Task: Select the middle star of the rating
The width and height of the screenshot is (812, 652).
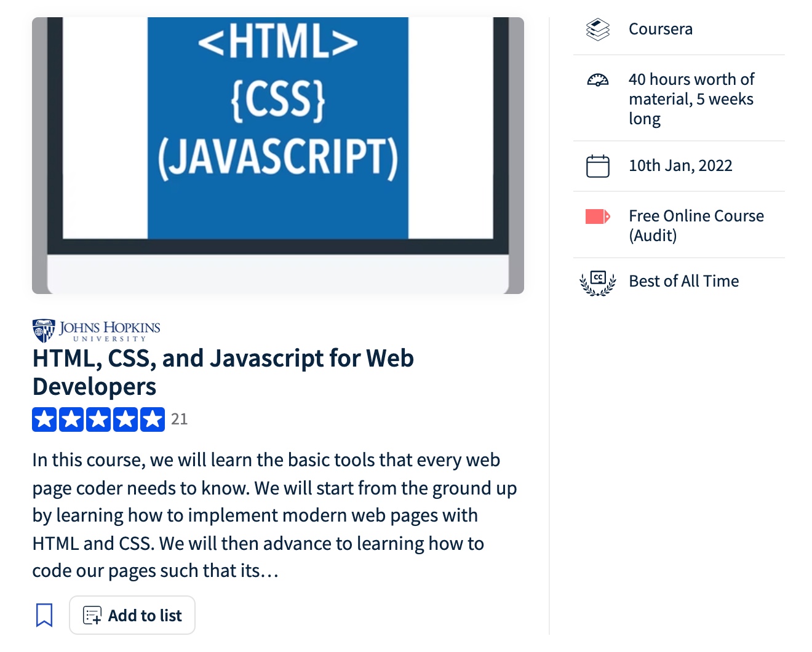Action: [x=98, y=419]
